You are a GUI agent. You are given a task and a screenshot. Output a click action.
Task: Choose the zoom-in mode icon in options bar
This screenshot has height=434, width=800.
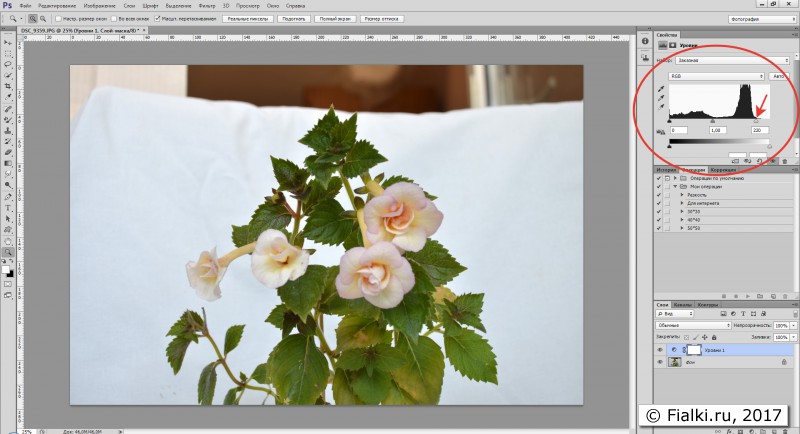tap(33, 19)
